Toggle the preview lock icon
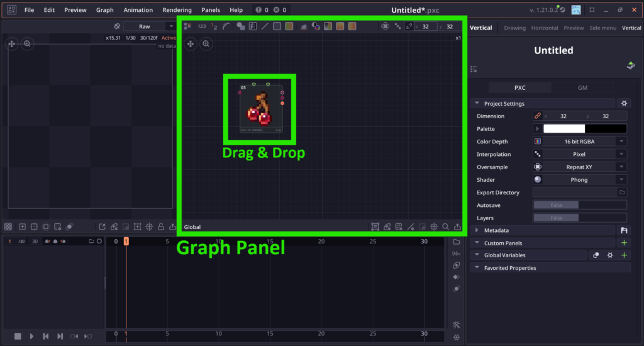 tap(161, 227)
